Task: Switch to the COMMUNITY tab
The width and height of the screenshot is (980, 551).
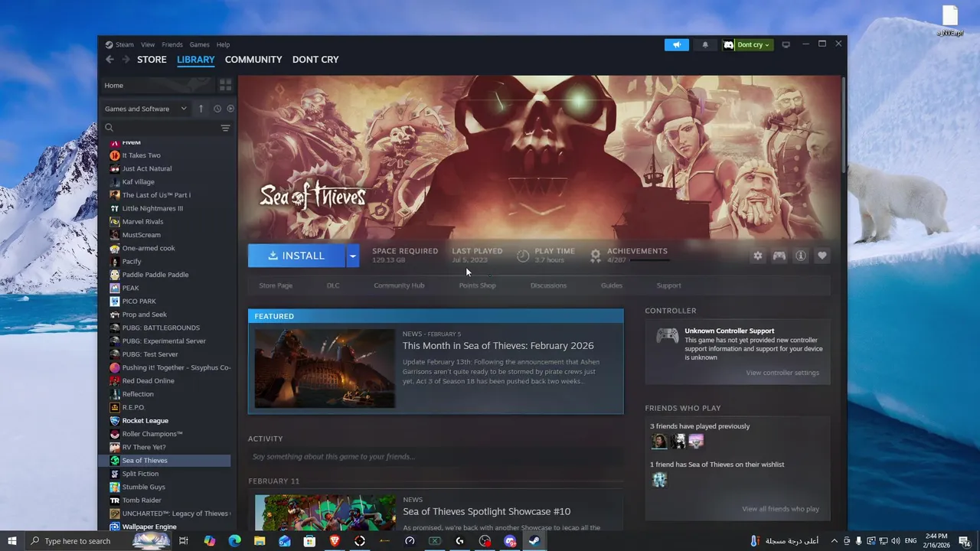Action: (253, 60)
